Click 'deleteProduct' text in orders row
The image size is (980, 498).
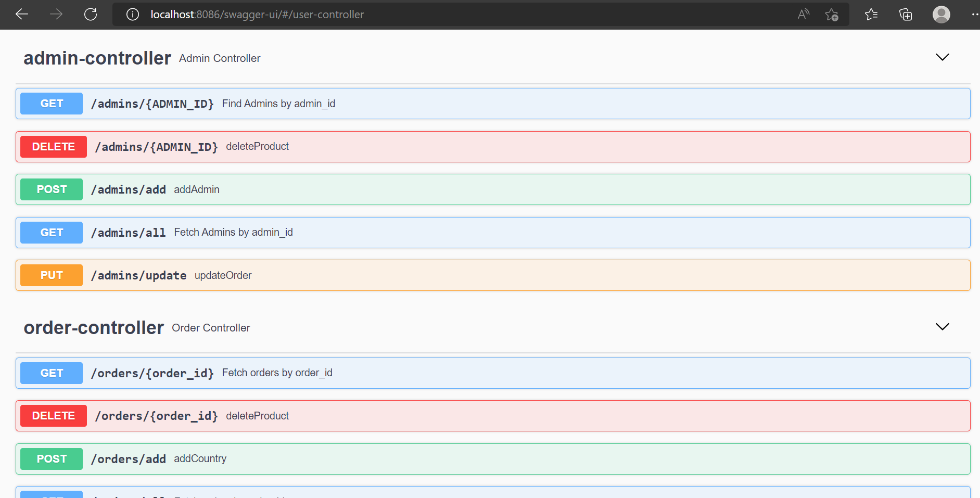tap(257, 416)
